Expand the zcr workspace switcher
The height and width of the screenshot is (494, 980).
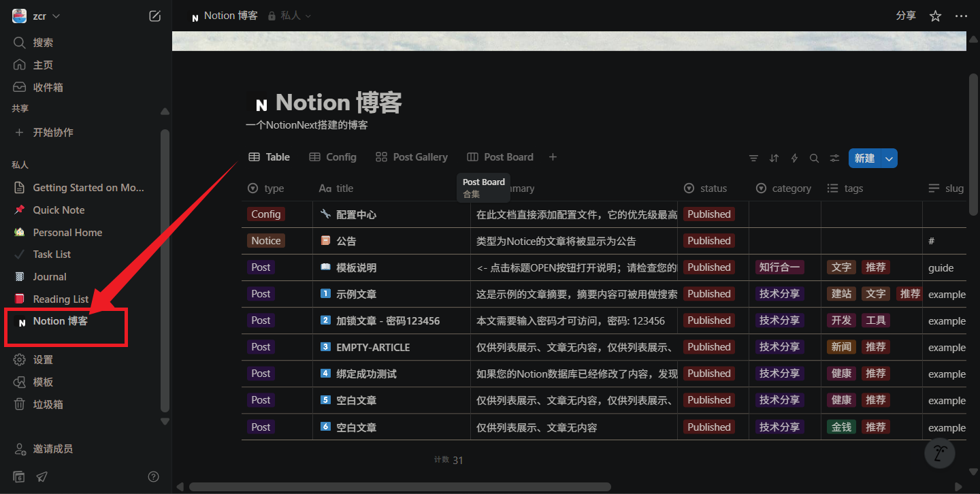pos(37,16)
